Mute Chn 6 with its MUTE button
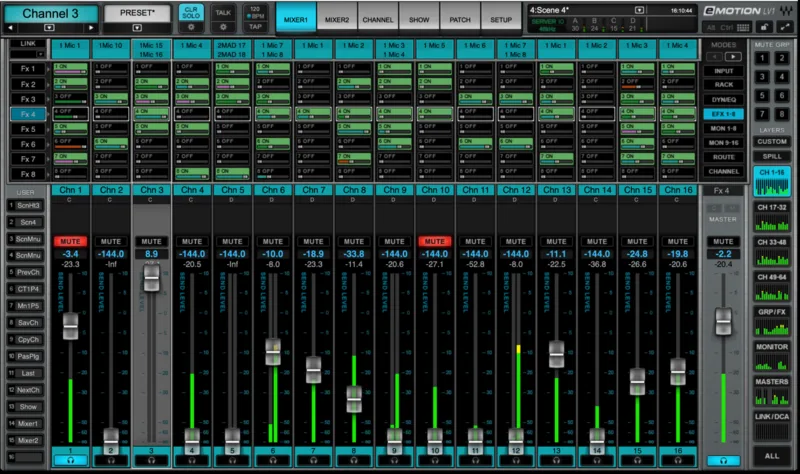Screen dimensions: 800x474 point(273,241)
